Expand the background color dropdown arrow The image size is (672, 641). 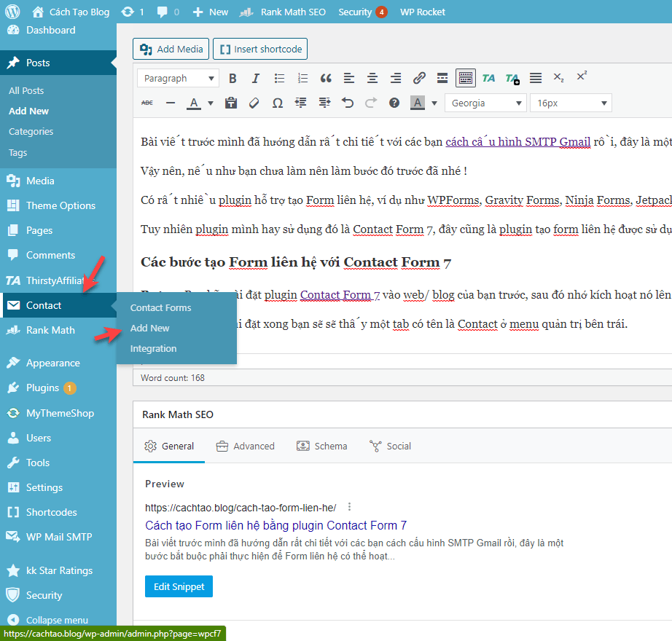(434, 103)
